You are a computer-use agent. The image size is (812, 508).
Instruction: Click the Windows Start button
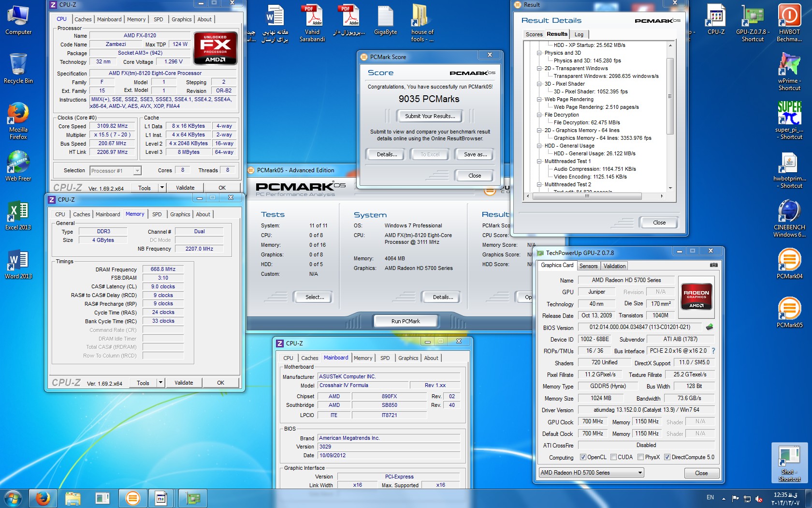(x=13, y=498)
